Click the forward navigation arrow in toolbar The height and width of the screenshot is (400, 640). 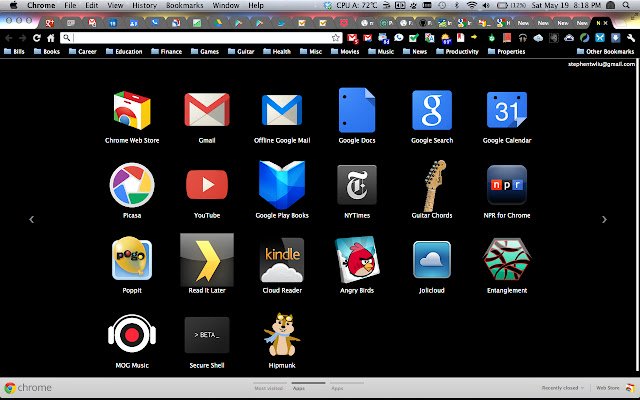[x=22, y=38]
